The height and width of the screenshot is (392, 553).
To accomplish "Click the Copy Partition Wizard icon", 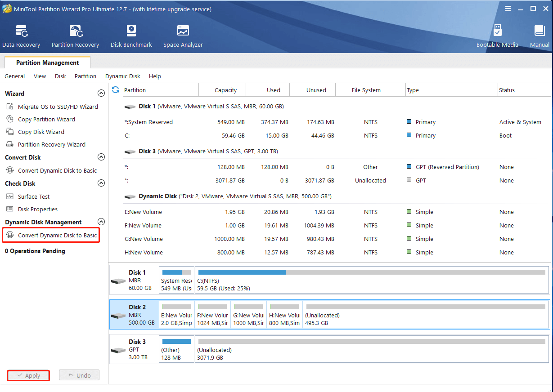I will point(10,119).
